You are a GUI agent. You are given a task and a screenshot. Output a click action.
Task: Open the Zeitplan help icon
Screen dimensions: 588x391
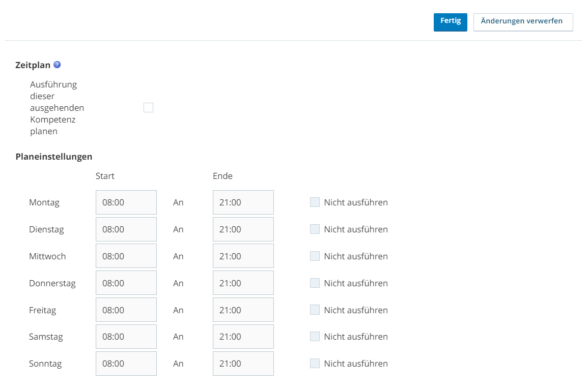pos(57,65)
